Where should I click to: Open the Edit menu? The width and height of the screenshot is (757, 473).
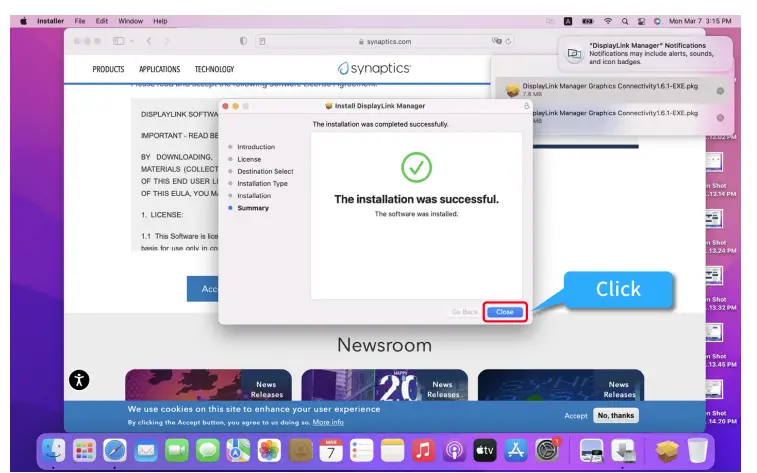point(101,21)
